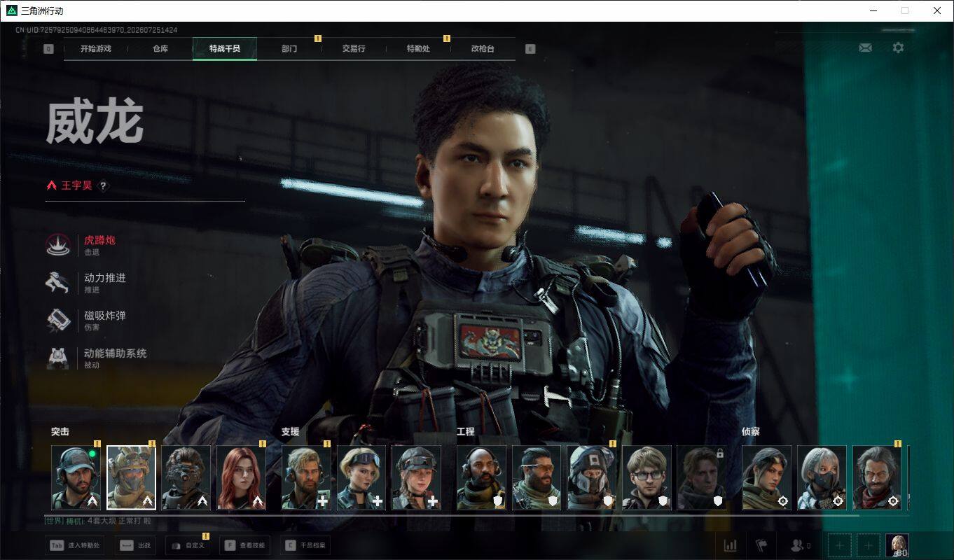Select the red-haired assault operator portrait
This screenshot has width=954, height=560.
click(x=241, y=477)
